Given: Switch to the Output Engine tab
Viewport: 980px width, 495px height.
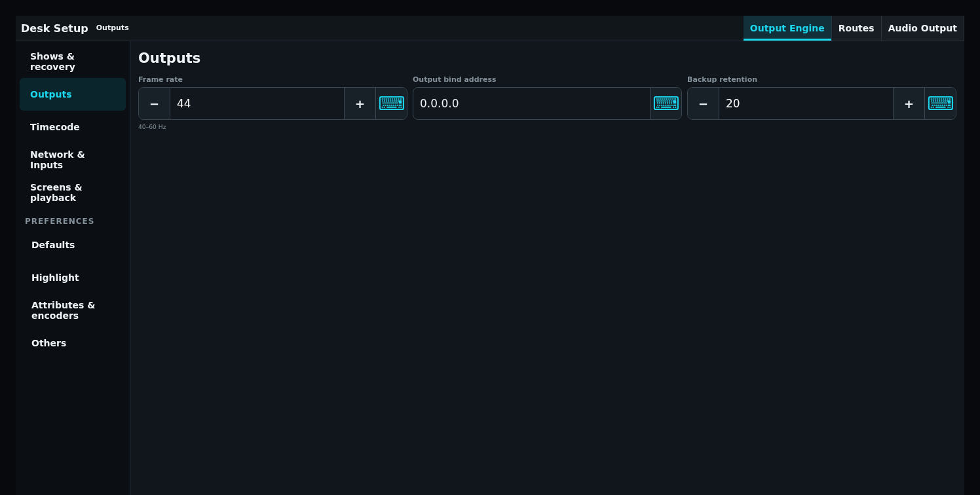Looking at the screenshot, I should [787, 28].
